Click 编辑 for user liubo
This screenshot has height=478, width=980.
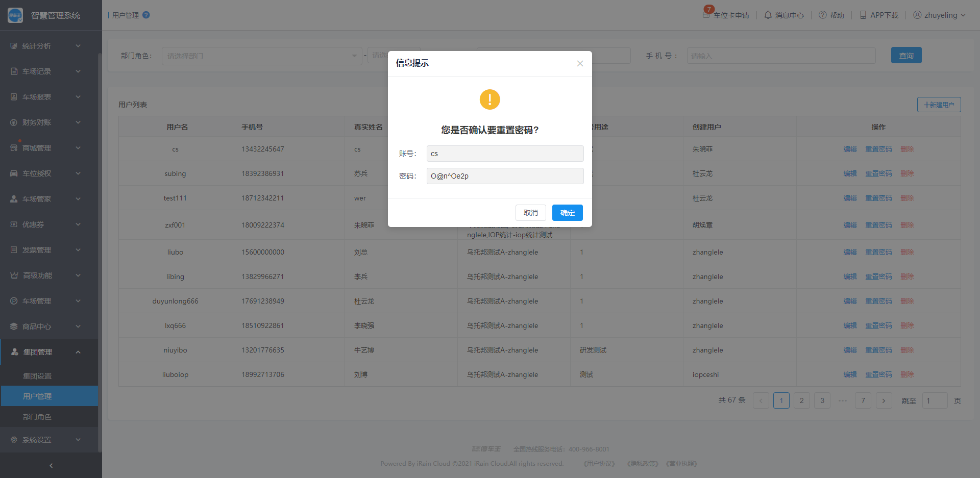click(x=850, y=252)
